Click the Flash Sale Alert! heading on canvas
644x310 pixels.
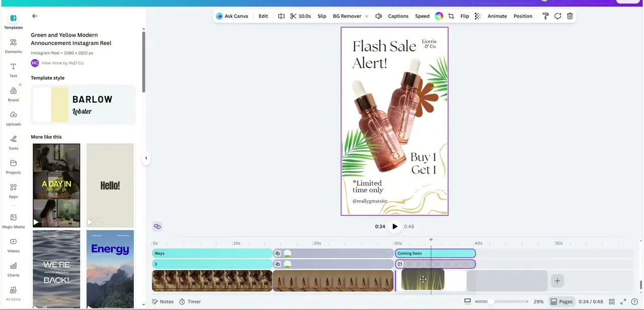(x=384, y=54)
